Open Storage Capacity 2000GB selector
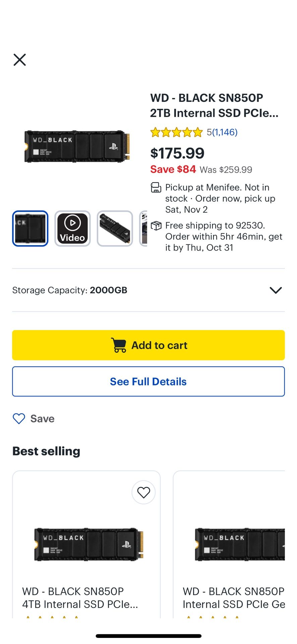The width and height of the screenshot is (297, 644). point(70,290)
